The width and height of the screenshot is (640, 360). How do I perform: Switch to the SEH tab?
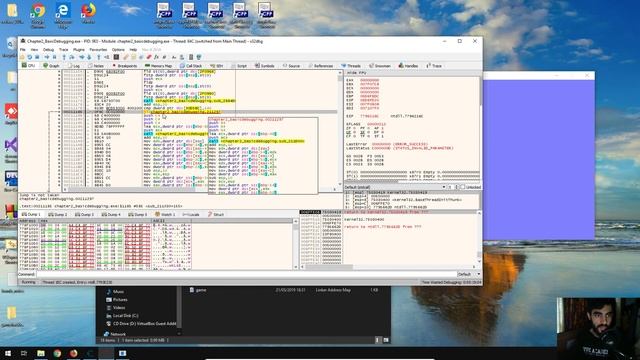point(217,65)
